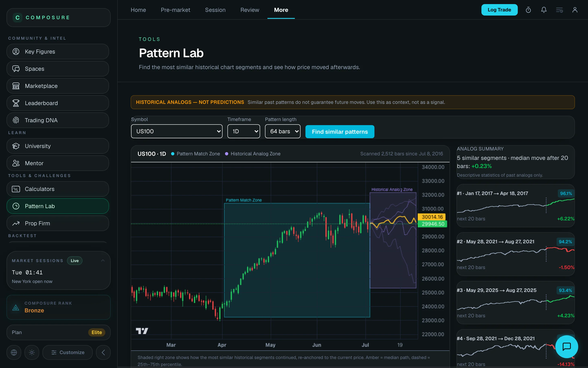The image size is (588, 368).
Task: Click the US100 · 1D chart title
Action: tap(152, 154)
